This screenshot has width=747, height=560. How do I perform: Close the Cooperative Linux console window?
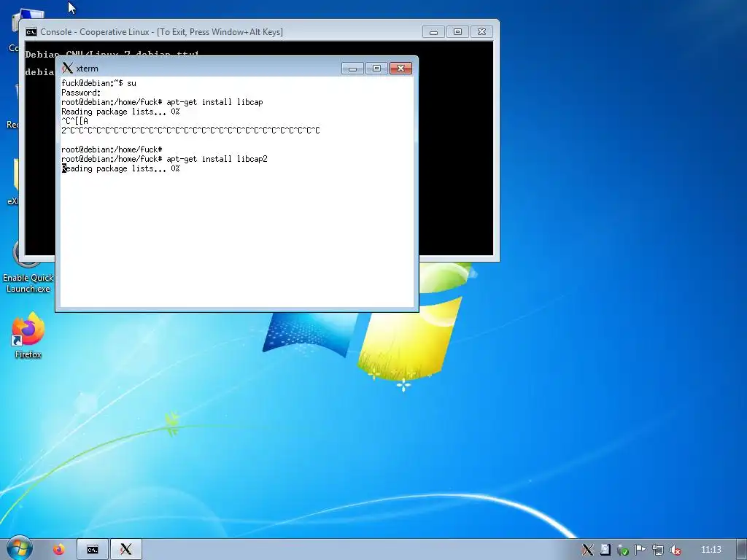[x=481, y=32]
